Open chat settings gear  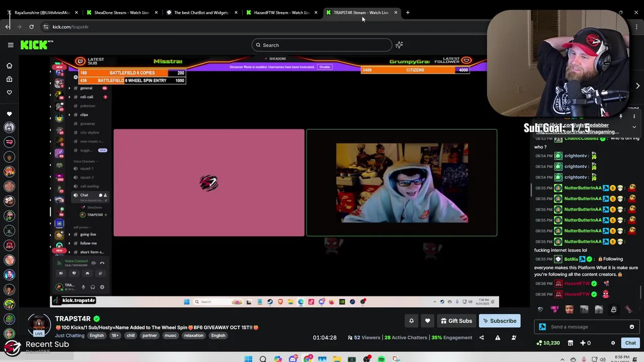[x=613, y=343]
